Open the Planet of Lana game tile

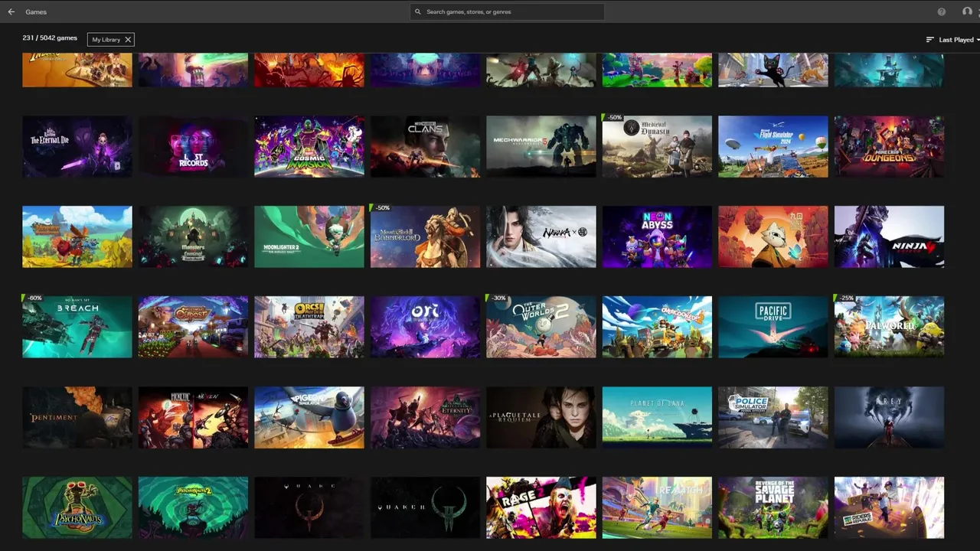(657, 417)
